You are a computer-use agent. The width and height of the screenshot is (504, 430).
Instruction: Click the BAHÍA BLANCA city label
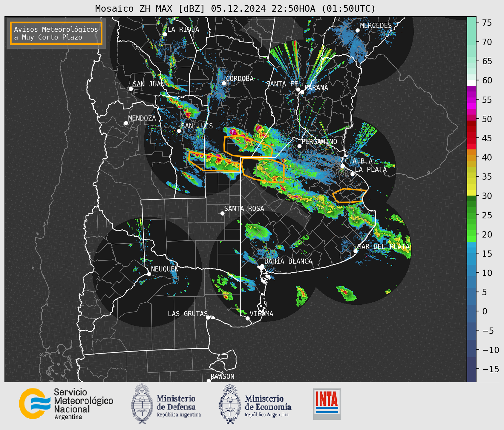(288, 261)
